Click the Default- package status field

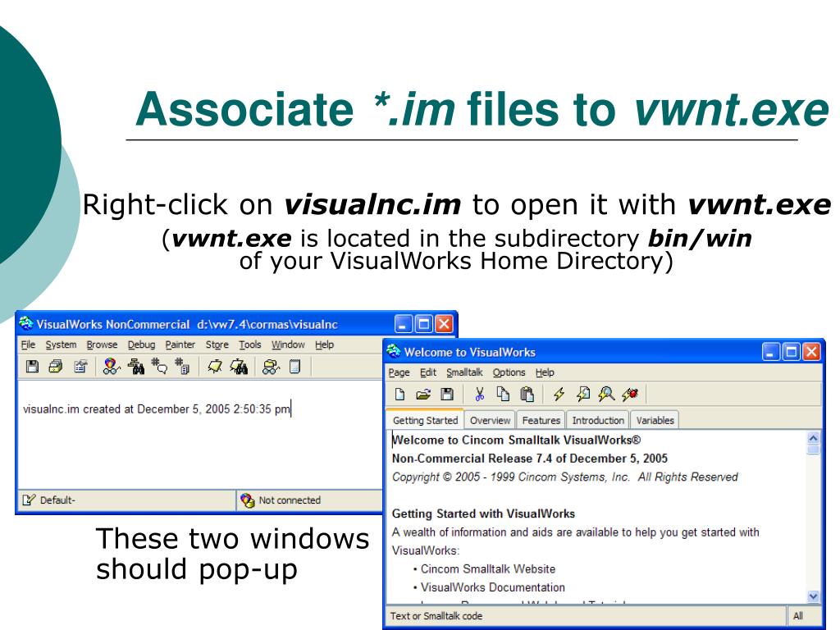click(127, 500)
